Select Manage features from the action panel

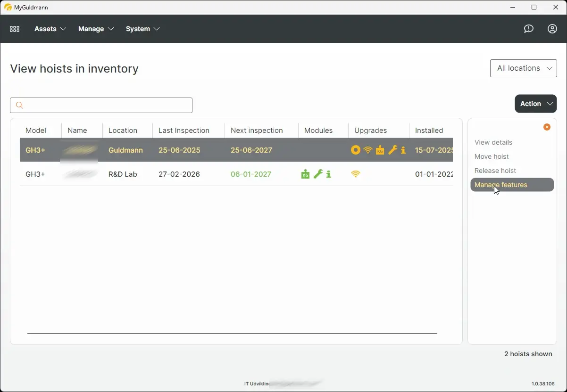click(x=501, y=185)
